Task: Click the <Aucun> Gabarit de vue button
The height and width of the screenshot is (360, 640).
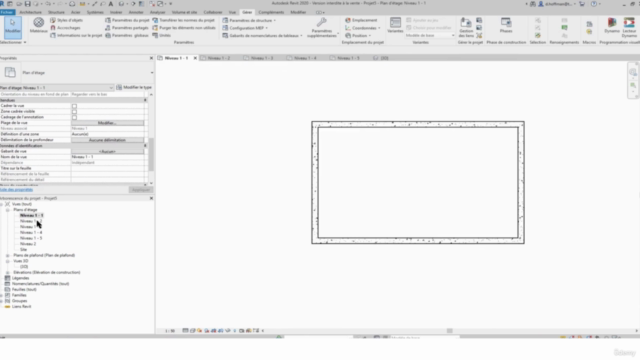Action: tap(108, 151)
